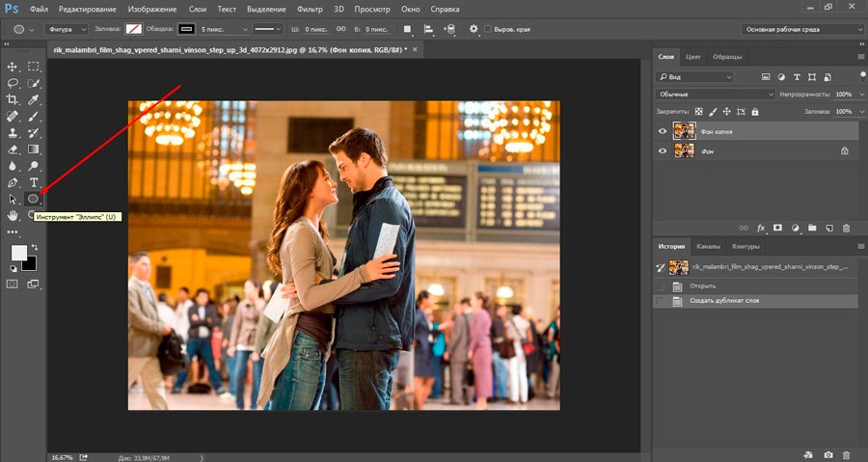Screen dimensions: 868x462
Task: Open the Основная рабочая среда workspace dropdown
Action: click(802, 29)
